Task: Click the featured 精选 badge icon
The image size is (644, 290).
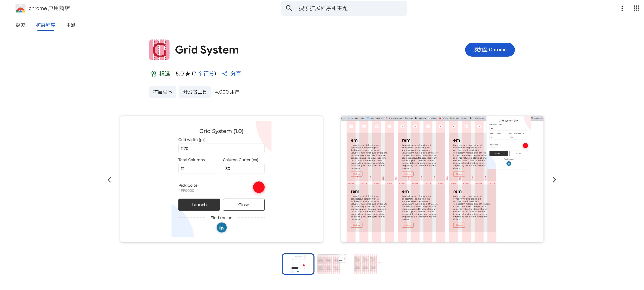Action: [x=154, y=74]
